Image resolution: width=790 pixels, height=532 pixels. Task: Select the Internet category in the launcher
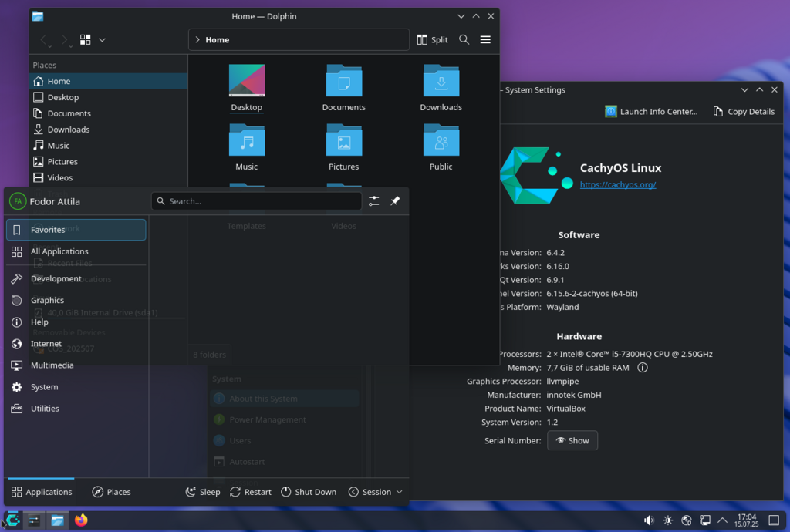point(46,344)
